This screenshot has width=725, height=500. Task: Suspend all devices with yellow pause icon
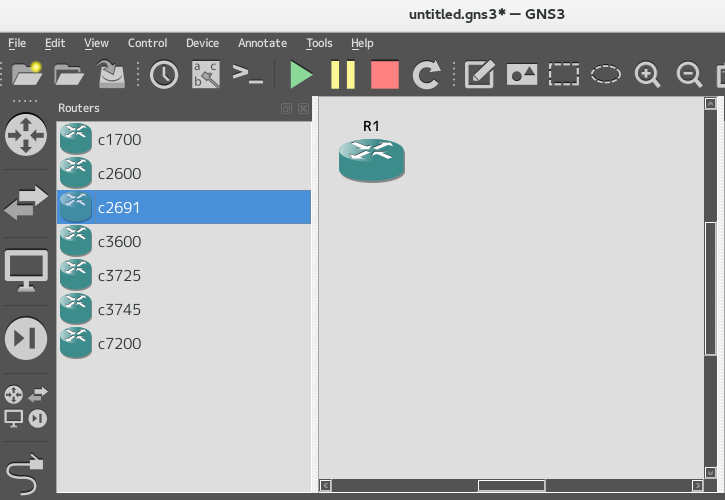pyautogui.click(x=342, y=75)
